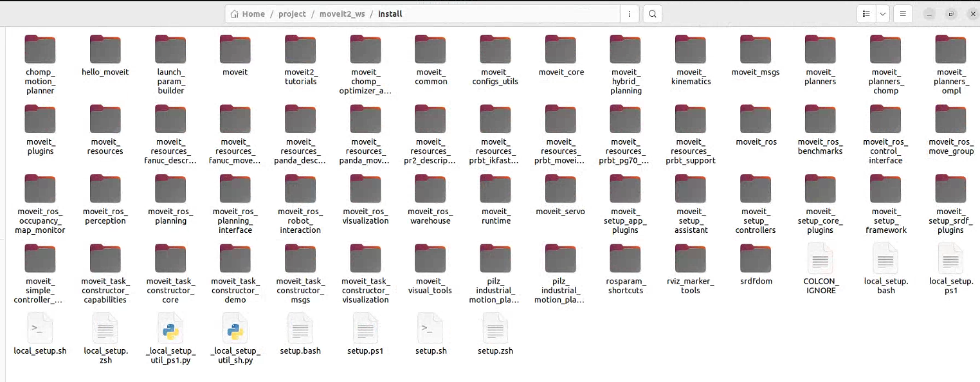The height and width of the screenshot is (382, 980).
Task: Select the srdfdom folder
Action: click(756, 258)
